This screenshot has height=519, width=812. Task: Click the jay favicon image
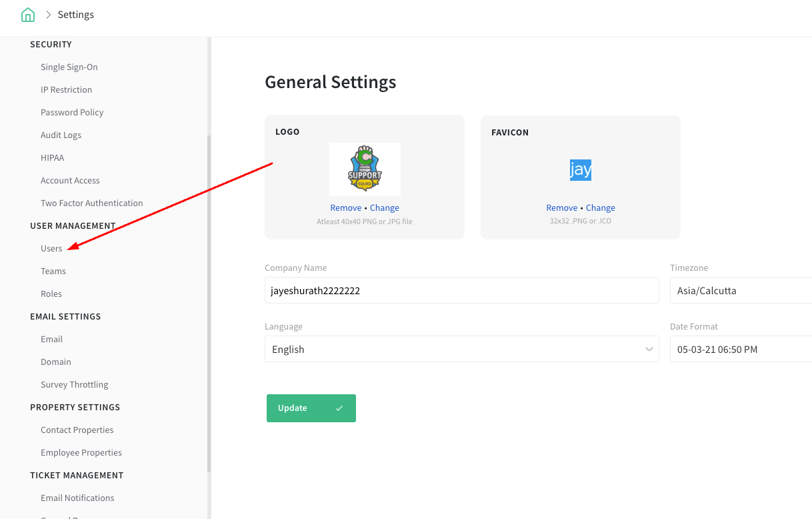click(581, 169)
